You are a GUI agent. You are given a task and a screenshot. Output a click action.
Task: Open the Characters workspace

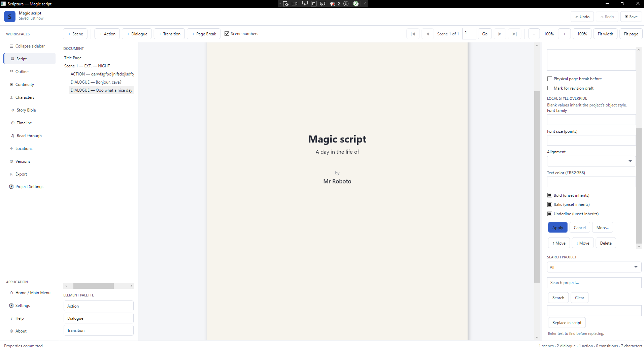(30, 97)
